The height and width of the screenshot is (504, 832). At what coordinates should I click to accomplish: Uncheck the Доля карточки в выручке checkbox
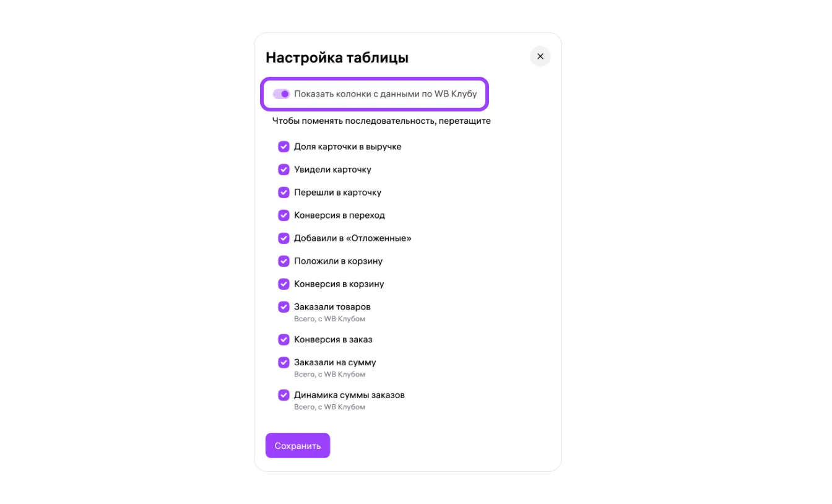click(x=284, y=147)
